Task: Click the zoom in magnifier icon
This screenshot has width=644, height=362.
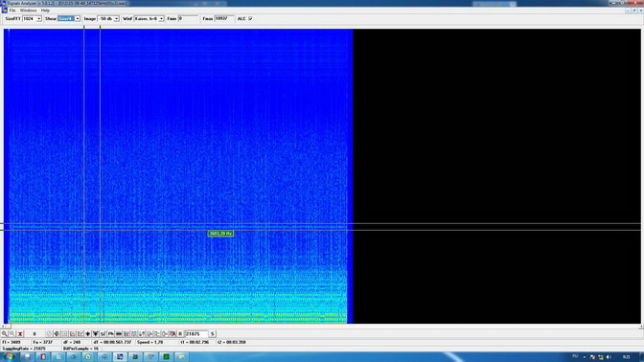Action: click(4, 333)
